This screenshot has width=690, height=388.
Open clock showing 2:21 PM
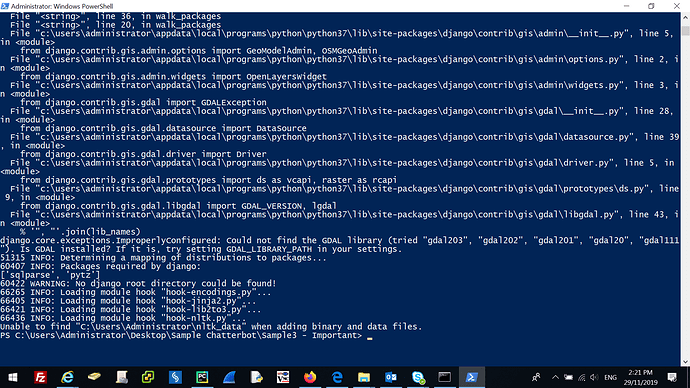pyautogui.click(x=641, y=377)
